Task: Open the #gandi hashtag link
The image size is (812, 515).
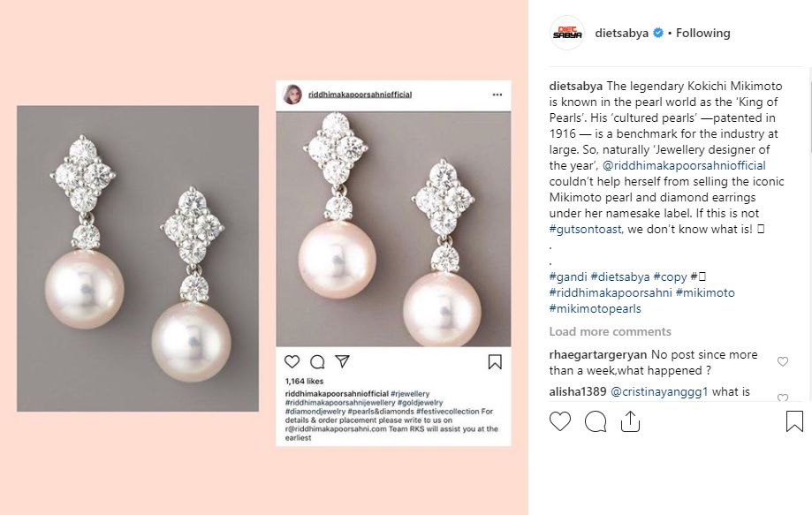Action: tap(568, 277)
